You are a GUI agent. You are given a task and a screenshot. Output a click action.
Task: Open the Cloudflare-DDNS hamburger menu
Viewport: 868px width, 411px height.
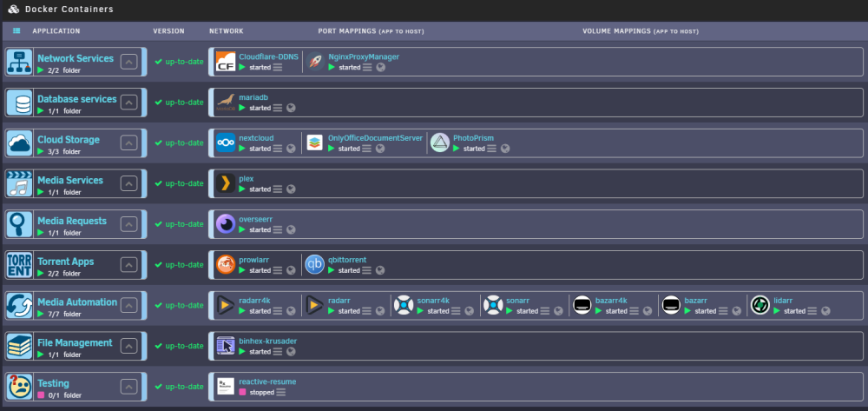click(x=278, y=68)
